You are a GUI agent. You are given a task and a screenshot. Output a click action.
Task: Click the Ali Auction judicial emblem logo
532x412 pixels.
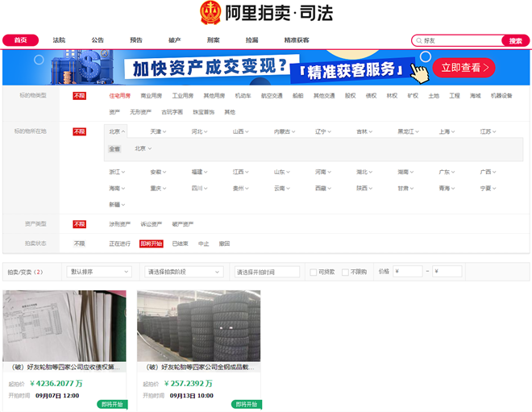210,13
